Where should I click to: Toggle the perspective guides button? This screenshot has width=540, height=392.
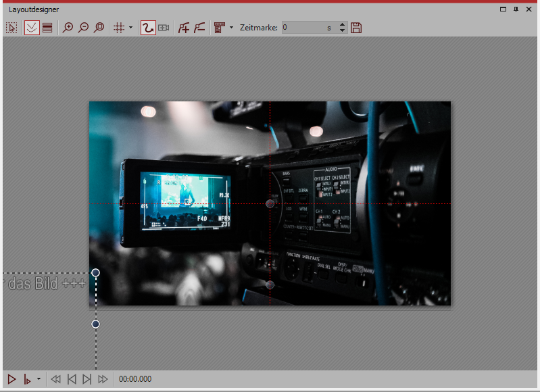coord(32,28)
